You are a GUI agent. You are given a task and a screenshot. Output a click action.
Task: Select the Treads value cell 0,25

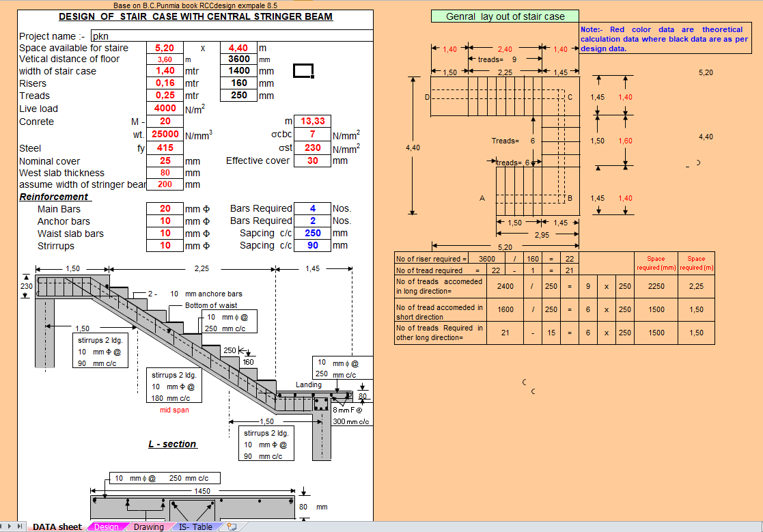tap(165, 96)
